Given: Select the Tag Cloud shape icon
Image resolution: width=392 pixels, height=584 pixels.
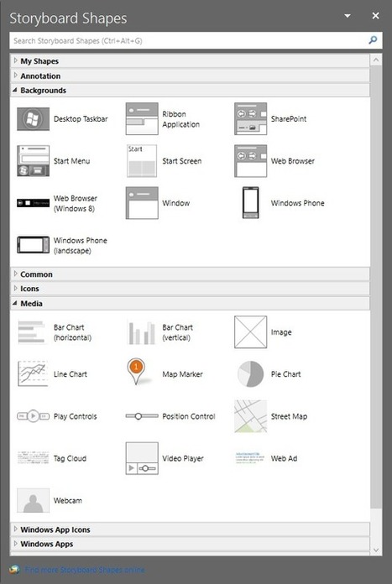Looking at the screenshot, I should [x=34, y=458].
